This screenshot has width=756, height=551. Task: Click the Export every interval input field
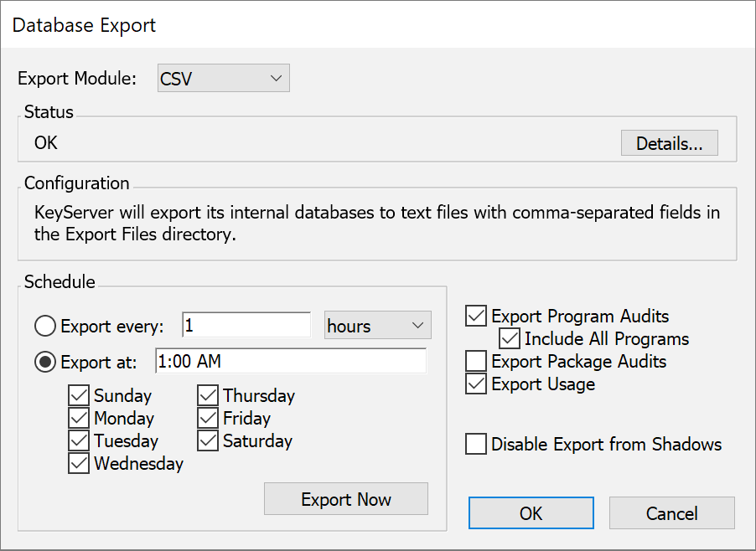point(246,326)
